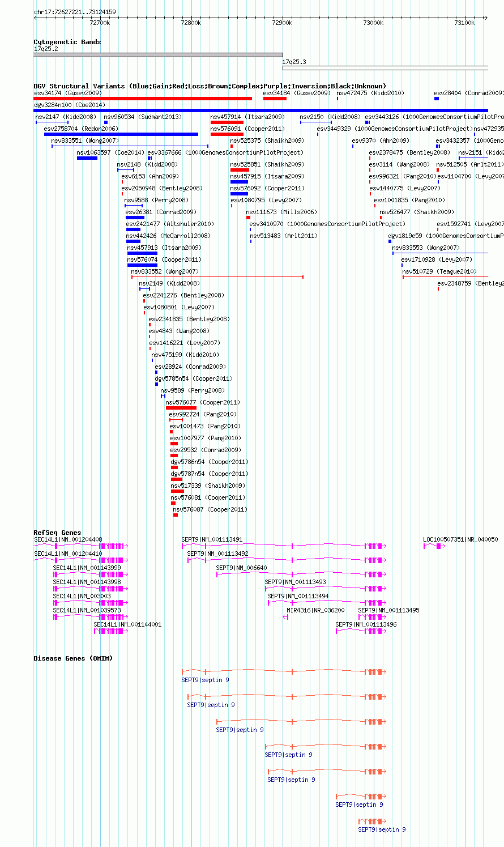Click esv2758704 (Redon2006) label
This screenshot has height=847, width=504.
(x=81, y=129)
